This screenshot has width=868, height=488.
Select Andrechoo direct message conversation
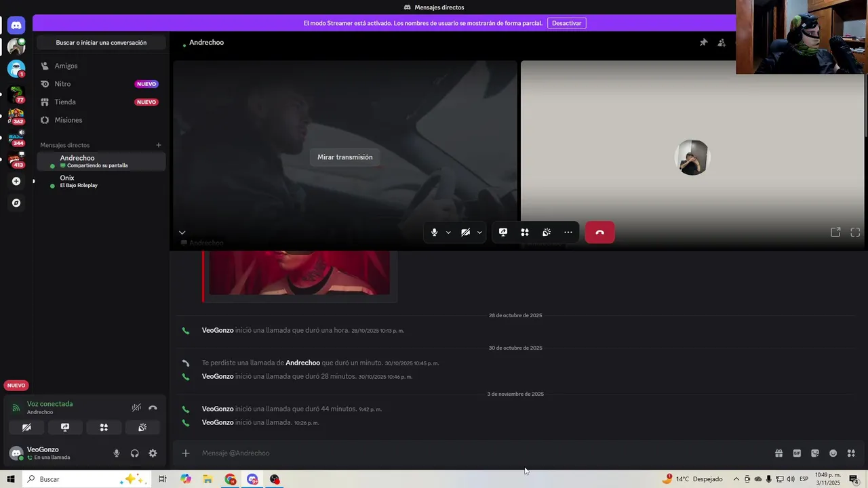(101, 161)
